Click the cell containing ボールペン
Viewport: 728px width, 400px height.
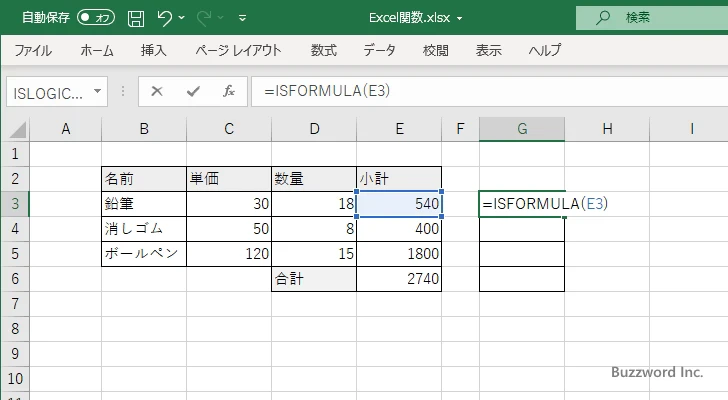click(144, 254)
